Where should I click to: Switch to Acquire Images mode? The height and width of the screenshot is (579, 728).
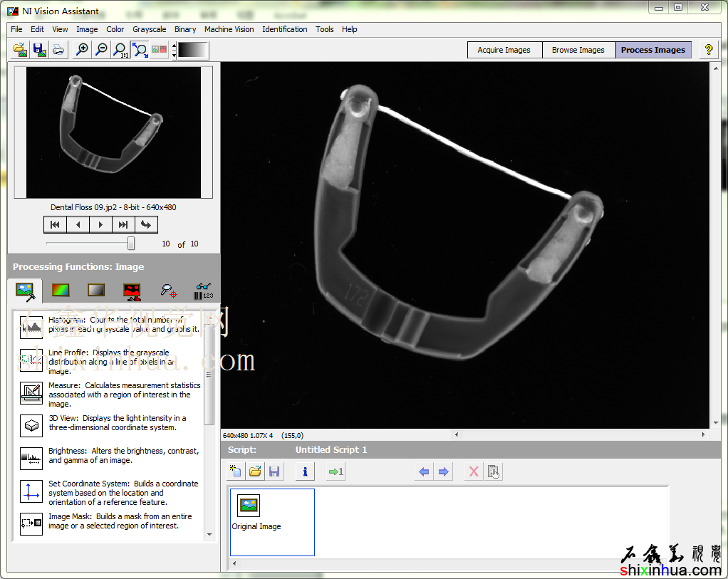[x=504, y=50]
